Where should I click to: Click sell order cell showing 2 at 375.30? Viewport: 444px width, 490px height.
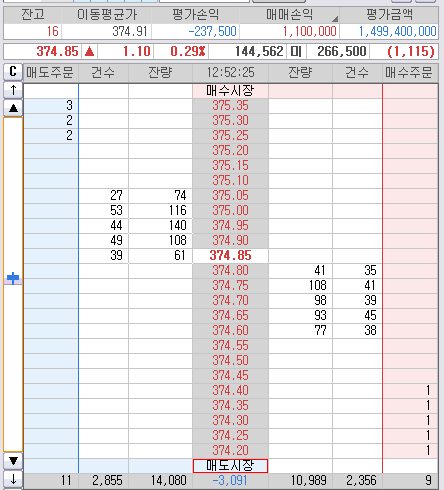51,120
